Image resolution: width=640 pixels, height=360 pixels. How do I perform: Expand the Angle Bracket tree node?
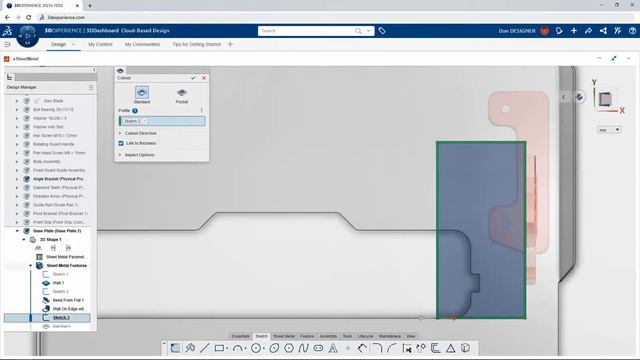[17, 179]
